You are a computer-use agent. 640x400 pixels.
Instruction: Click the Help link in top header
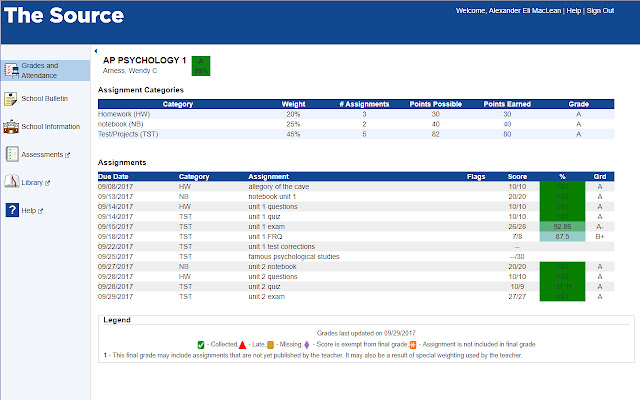[x=573, y=12]
